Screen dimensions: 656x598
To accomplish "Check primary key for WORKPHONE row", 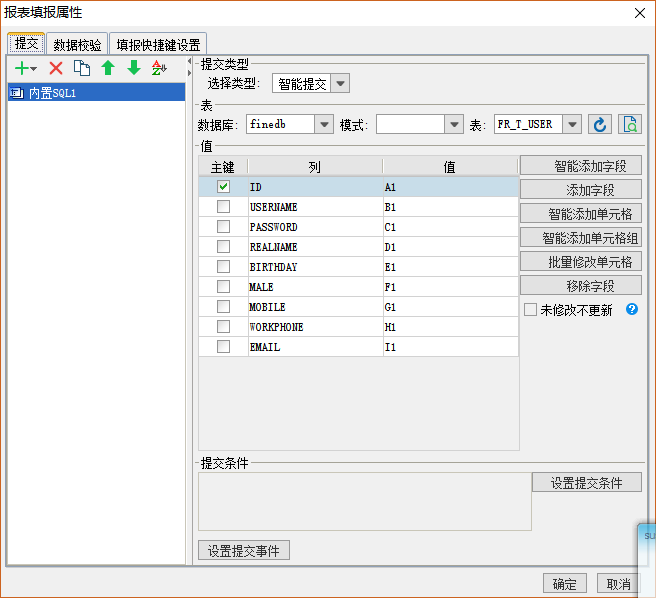I will click(223, 326).
